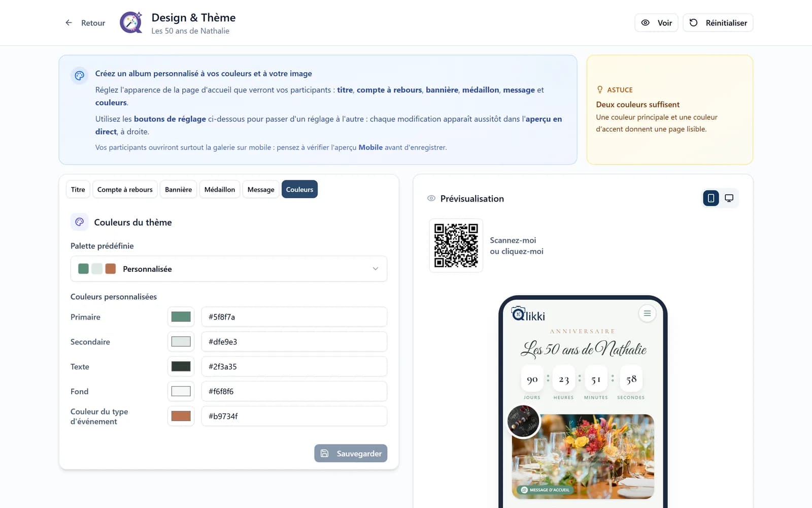Click the eye icon in Voir button
Screen dimensions: 812x508
click(646, 23)
